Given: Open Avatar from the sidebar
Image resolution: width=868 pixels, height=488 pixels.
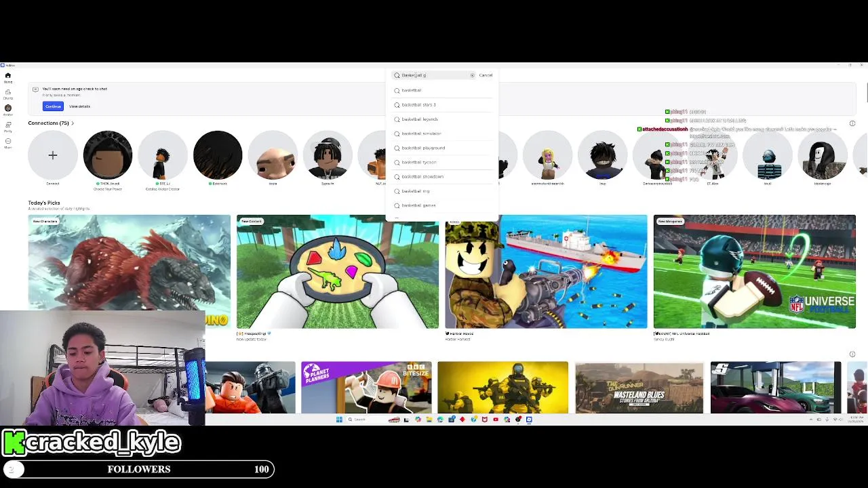Looking at the screenshot, I should coord(8,110).
